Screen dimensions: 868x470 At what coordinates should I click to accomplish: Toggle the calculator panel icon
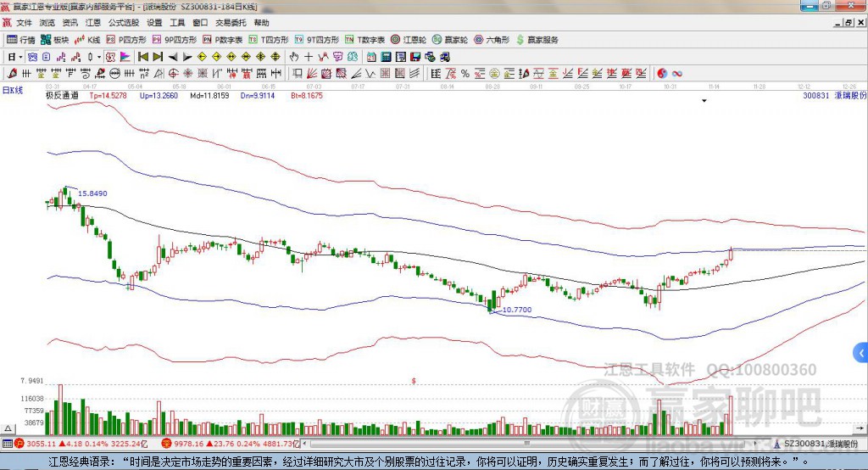(386, 57)
